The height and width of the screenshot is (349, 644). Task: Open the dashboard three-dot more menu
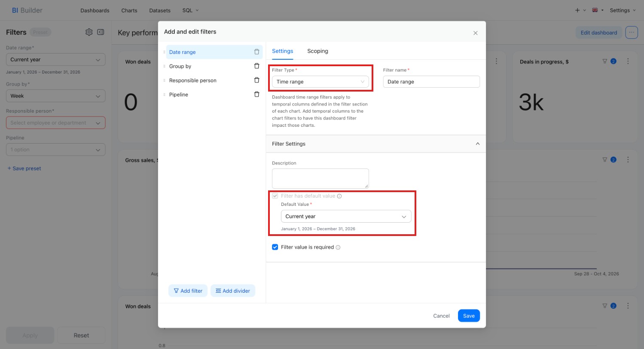coord(632,33)
